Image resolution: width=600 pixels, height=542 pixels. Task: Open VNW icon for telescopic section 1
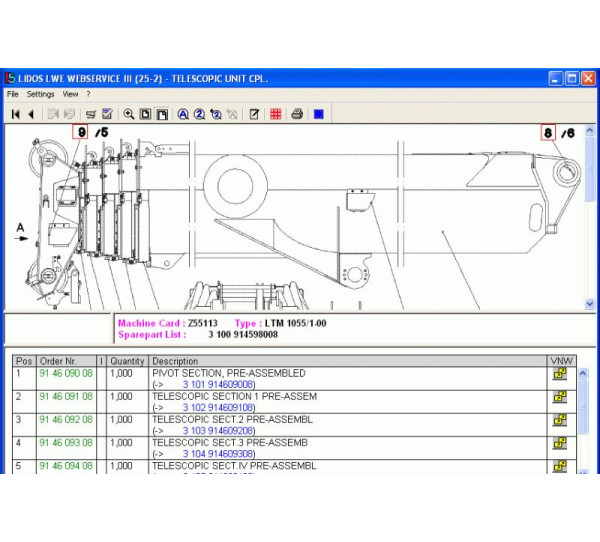click(560, 397)
